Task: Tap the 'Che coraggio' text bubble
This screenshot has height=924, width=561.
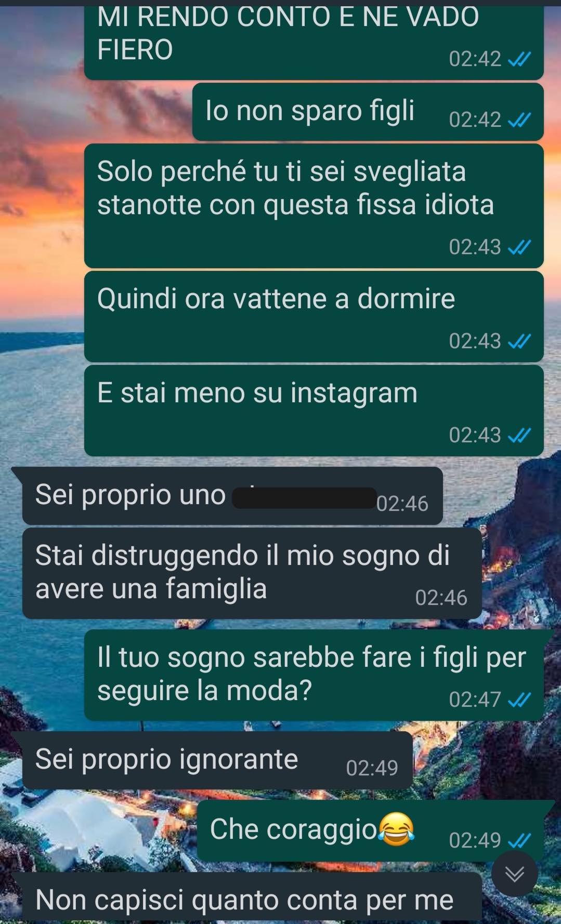Action: tap(370, 830)
